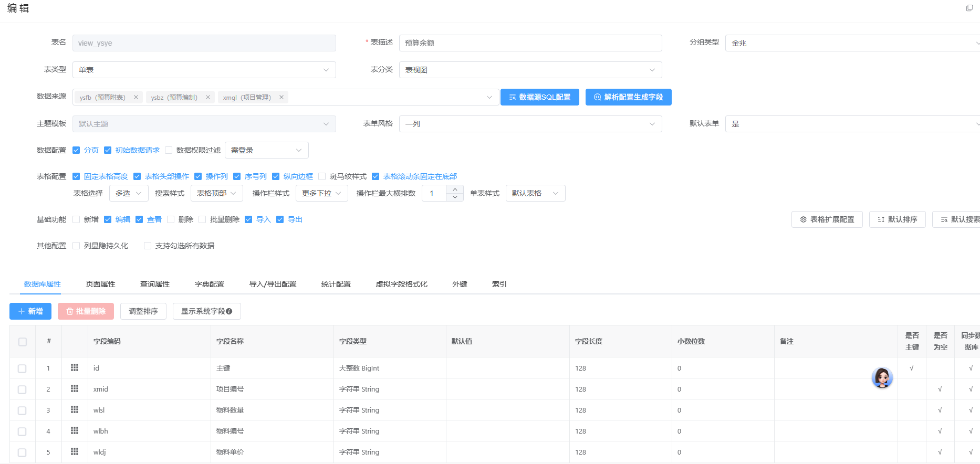Viewport: 980px width, 464px height.
Task: Switch to the 页面属性 tab
Action: 100,284
